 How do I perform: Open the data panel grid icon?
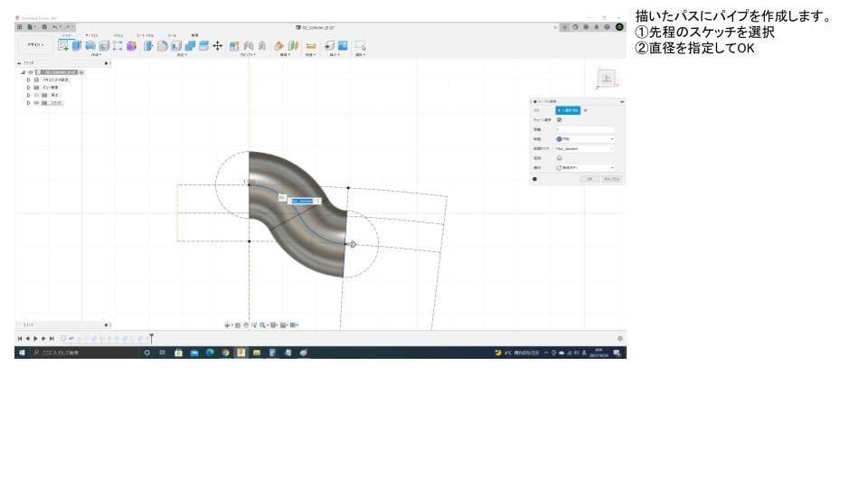(x=19, y=26)
